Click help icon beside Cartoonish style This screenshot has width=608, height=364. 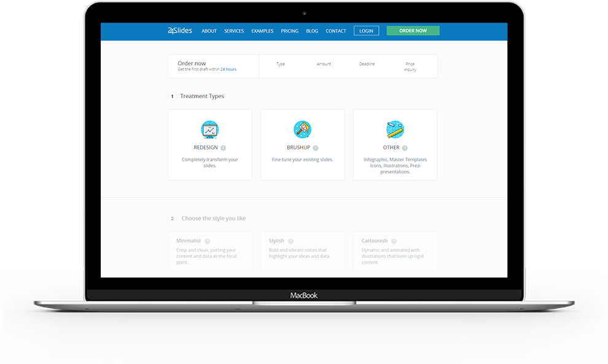click(394, 241)
